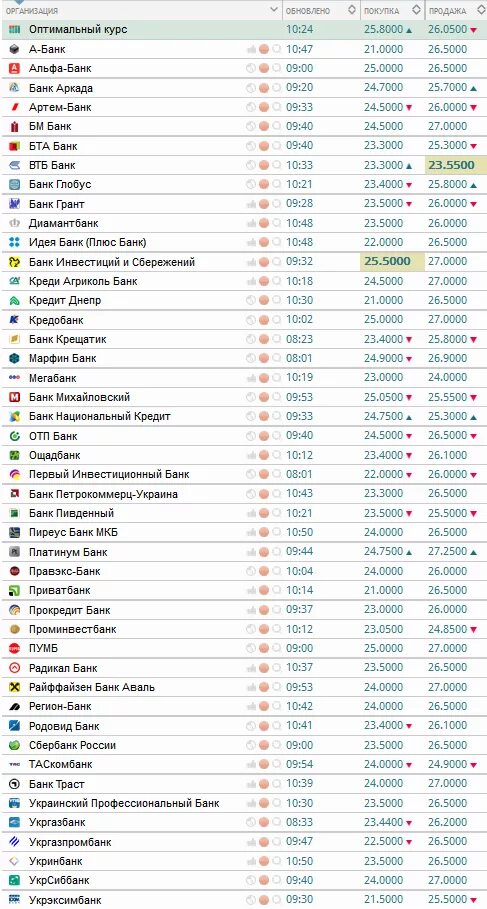Click the comment bubble icon in Правэкс-Банк row
The height and width of the screenshot is (909, 487).
coord(277,571)
